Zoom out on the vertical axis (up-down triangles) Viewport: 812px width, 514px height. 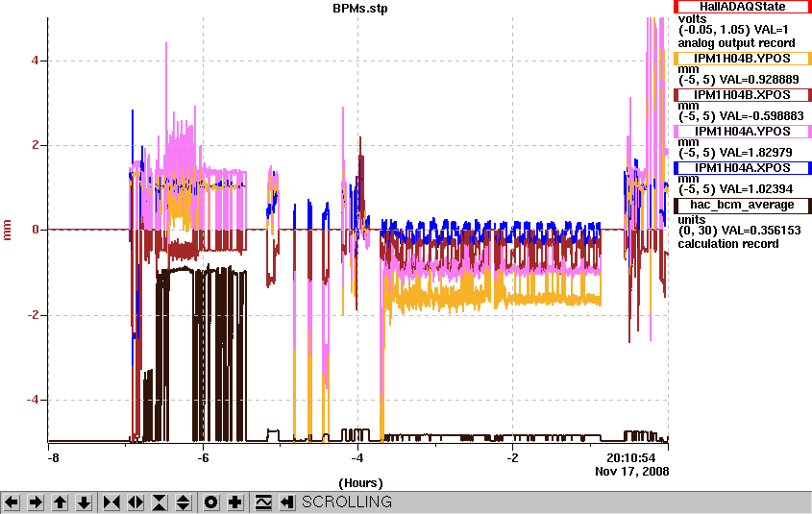184,502
